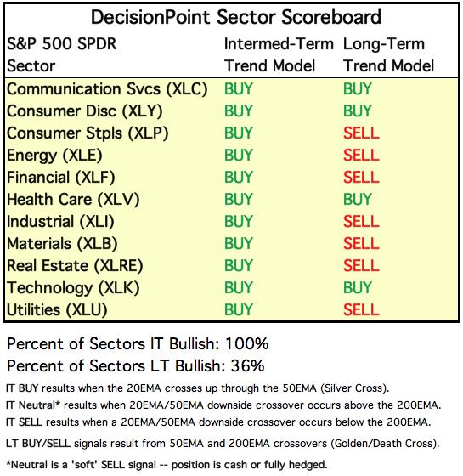
Task: Click the Neutral soft SELL footnote
Action: [167, 465]
